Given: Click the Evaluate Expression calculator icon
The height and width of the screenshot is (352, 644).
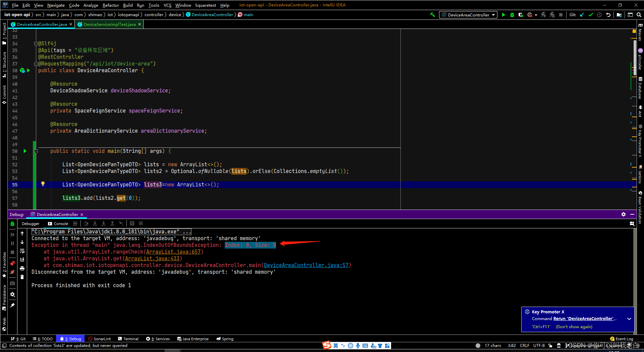Looking at the screenshot, I should pos(132,223).
